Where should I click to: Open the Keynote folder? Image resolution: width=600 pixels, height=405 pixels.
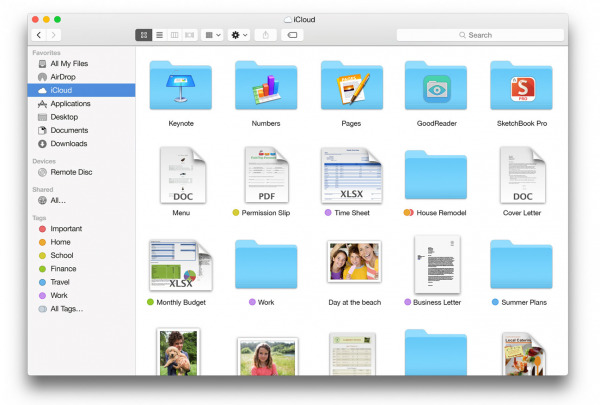pos(180,86)
